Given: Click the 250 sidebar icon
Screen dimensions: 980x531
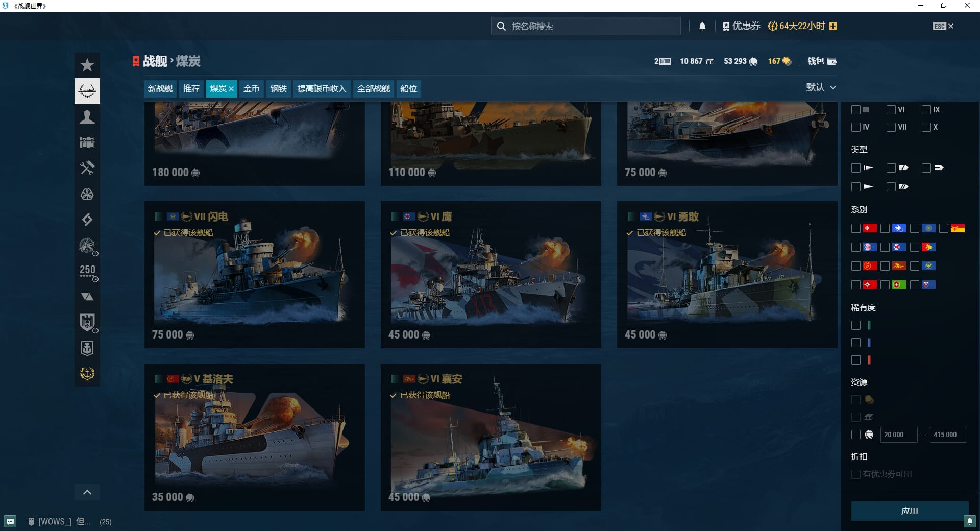Looking at the screenshot, I should 87,271.
